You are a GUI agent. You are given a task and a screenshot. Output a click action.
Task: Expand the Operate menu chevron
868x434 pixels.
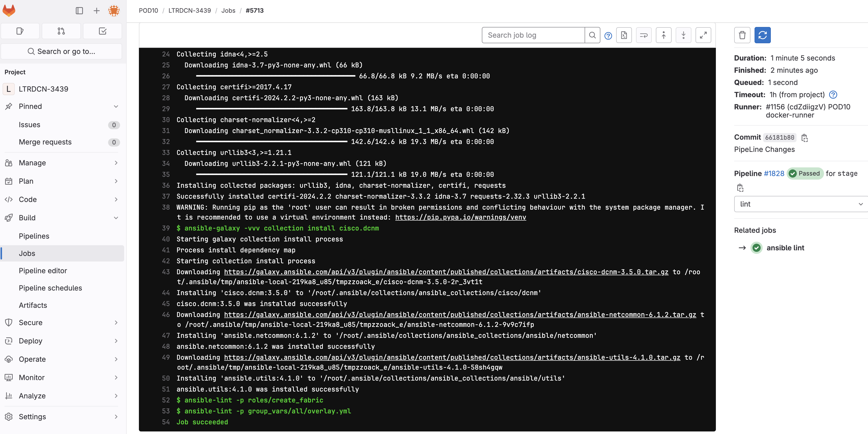[116, 359]
